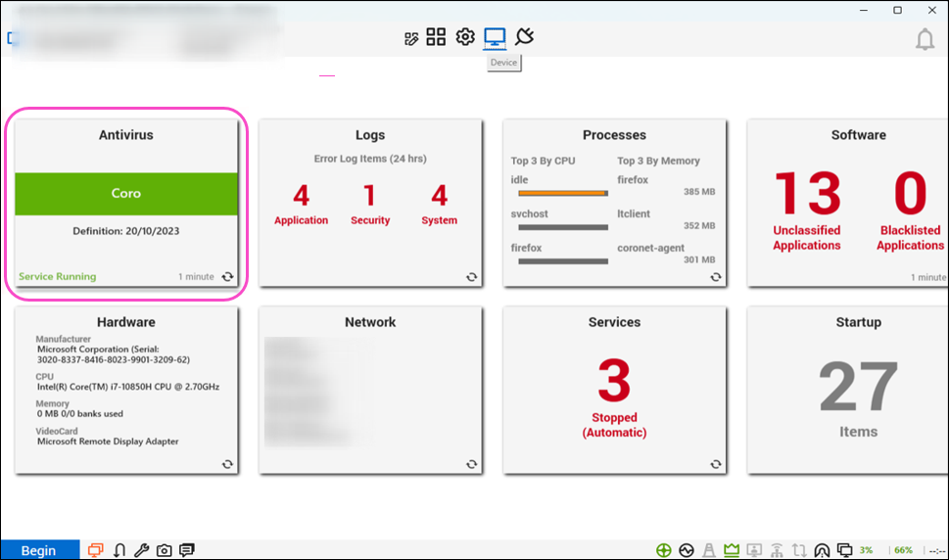Click the Logs card title

tap(370, 135)
